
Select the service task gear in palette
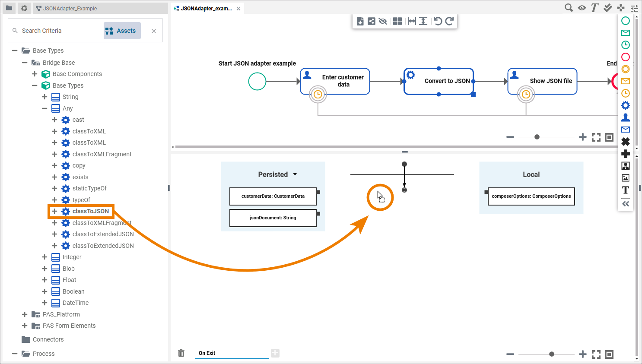625,105
